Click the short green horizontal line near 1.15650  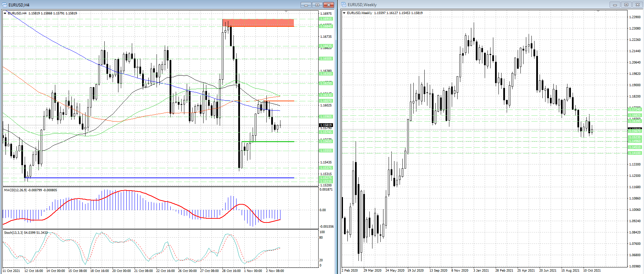point(268,141)
